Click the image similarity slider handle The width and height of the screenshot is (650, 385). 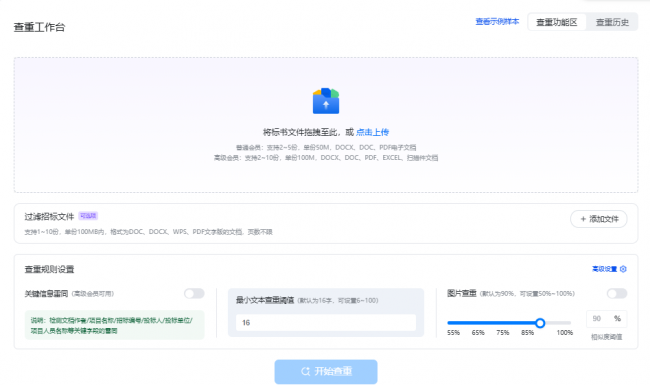pos(540,323)
